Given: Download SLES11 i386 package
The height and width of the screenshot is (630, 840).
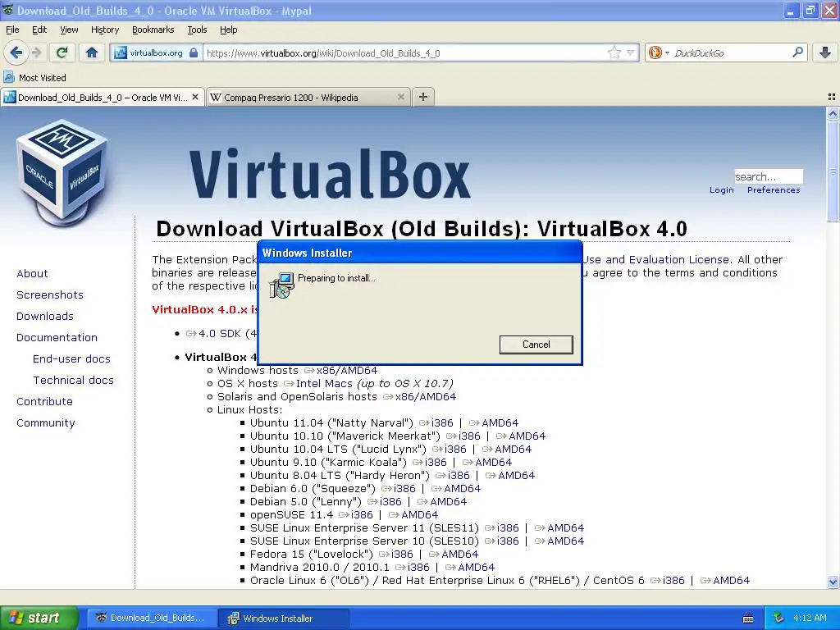Looking at the screenshot, I should 501,528.
